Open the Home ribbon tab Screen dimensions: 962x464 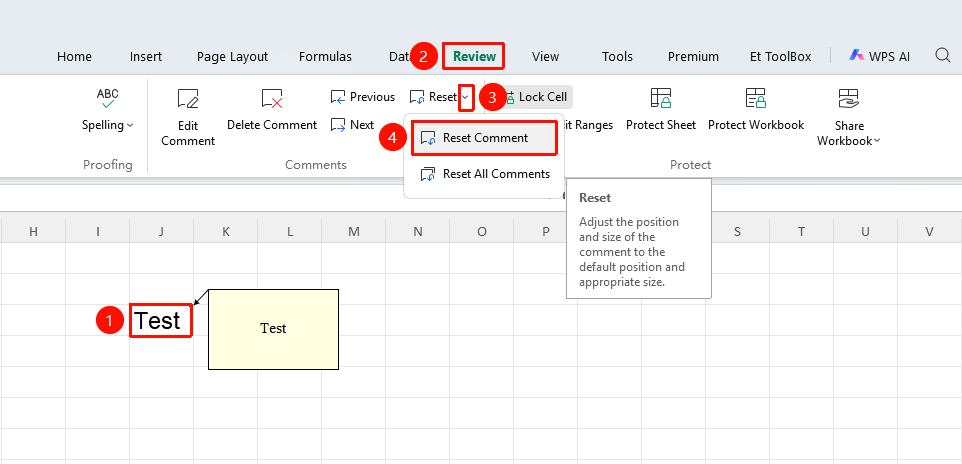[x=74, y=56]
